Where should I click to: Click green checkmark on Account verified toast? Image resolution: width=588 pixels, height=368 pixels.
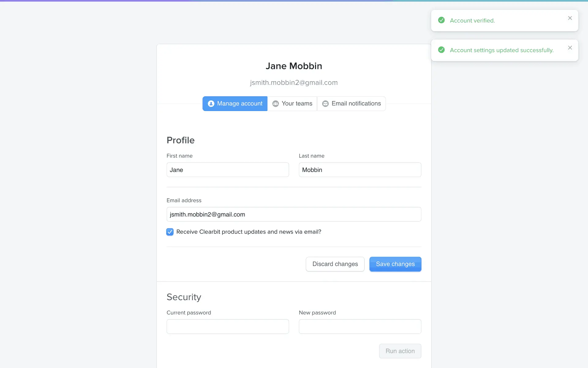point(441,20)
